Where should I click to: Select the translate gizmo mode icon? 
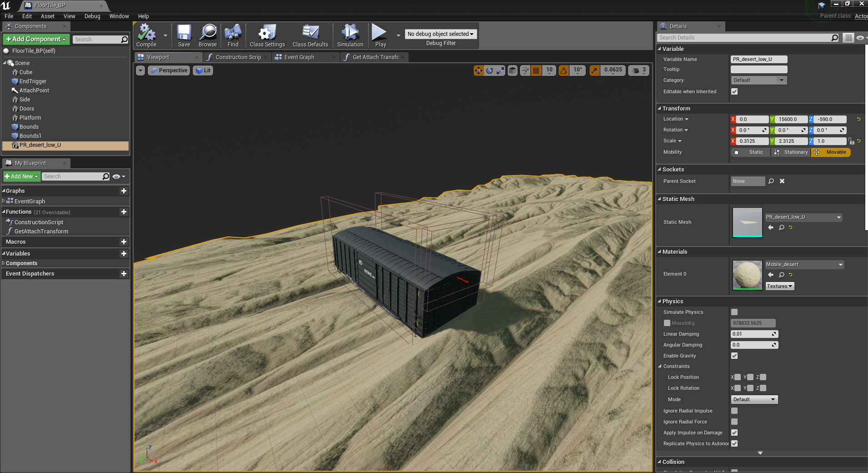tap(479, 70)
